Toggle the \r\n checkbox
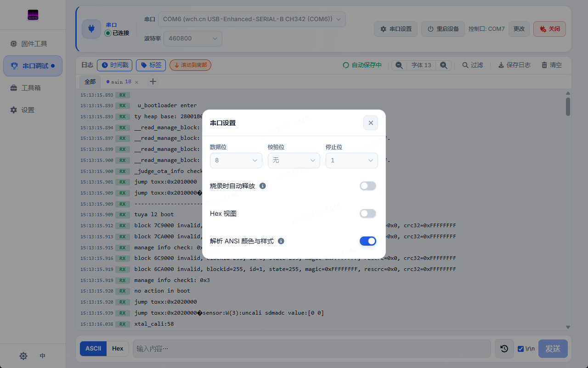This screenshot has height=368, width=588. pos(521,349)
